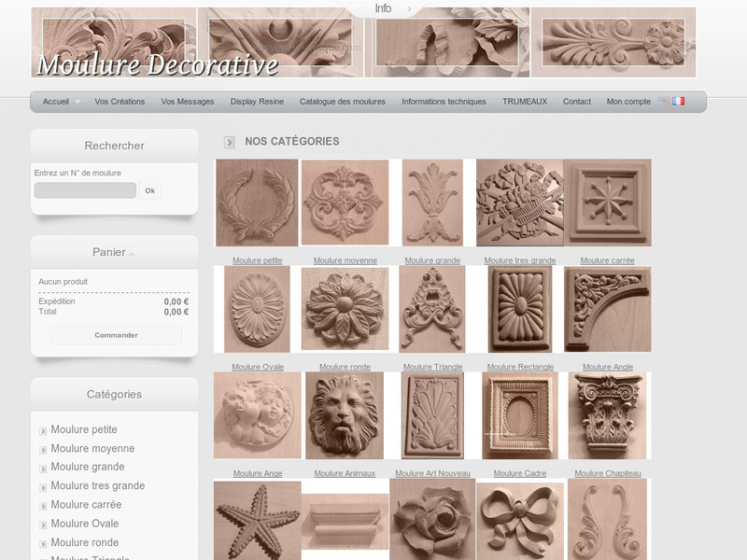
Task: Open the TRUMEAUX menu item
Action: 525,102
